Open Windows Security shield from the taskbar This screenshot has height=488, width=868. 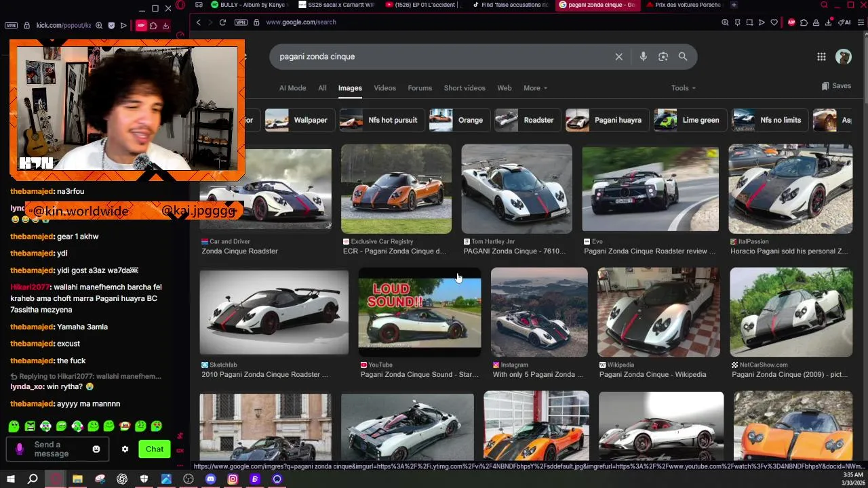[144, 479]
